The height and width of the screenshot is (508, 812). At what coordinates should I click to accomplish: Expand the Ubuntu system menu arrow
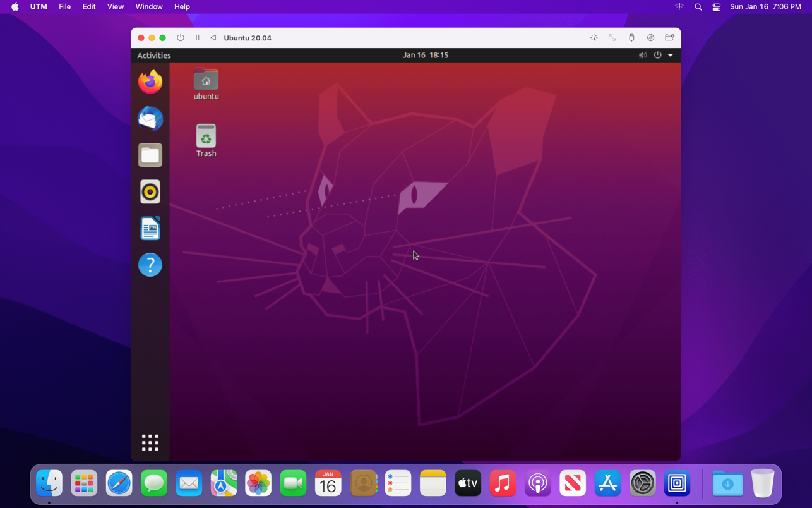[671, 56]
